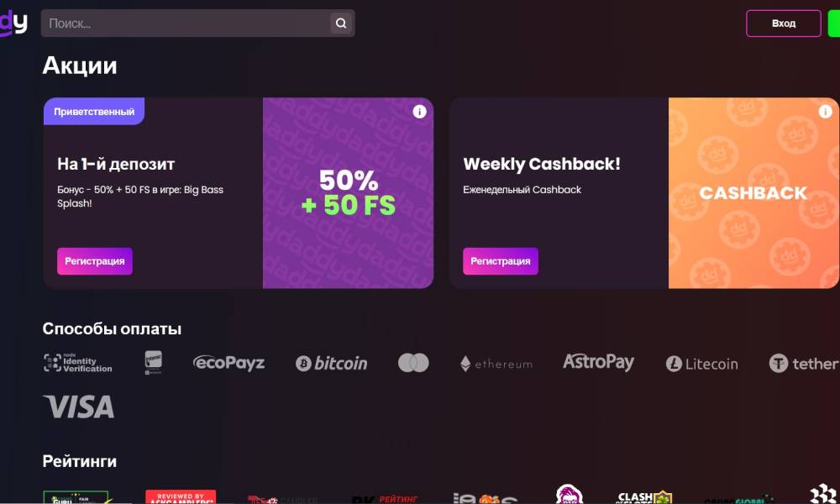This screenshot has height=504, width=840.
Task: Open the Clash of Slots rating badge
Action: pos(644,497)
